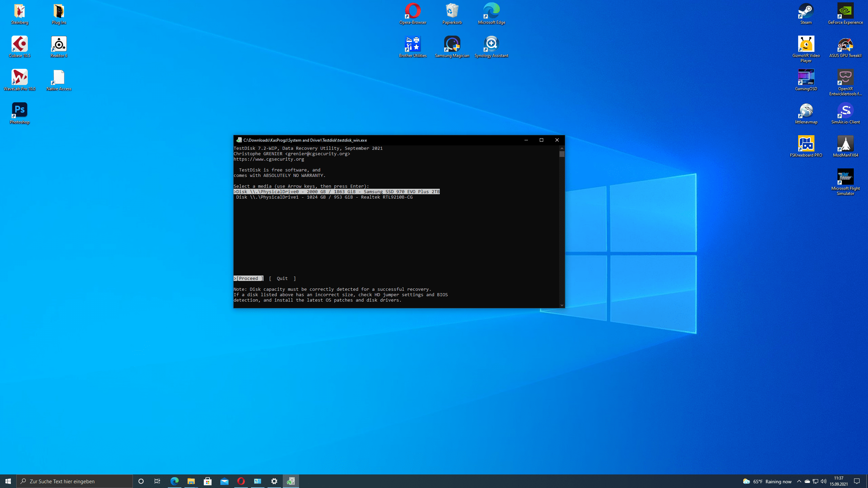Click the TestDisk taskbar button
Image resolution: width=868 pixels, height=488 pixels.
[291, 481]
